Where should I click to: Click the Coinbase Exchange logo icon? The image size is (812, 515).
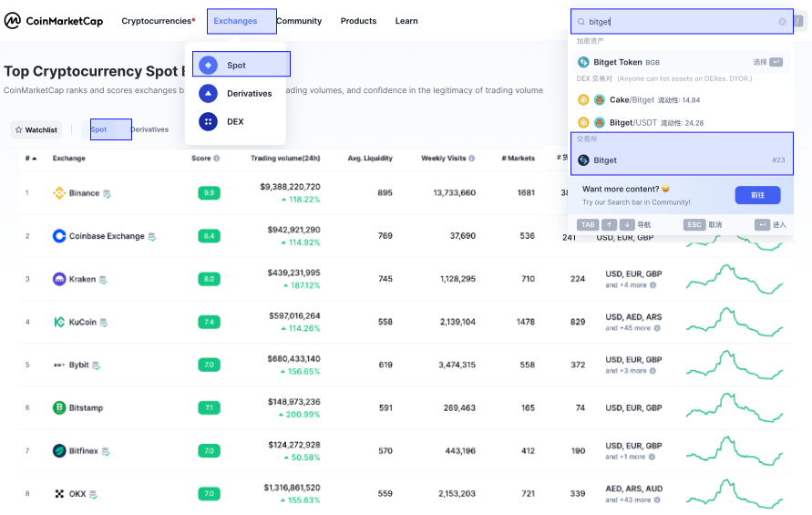click(59, 236)
